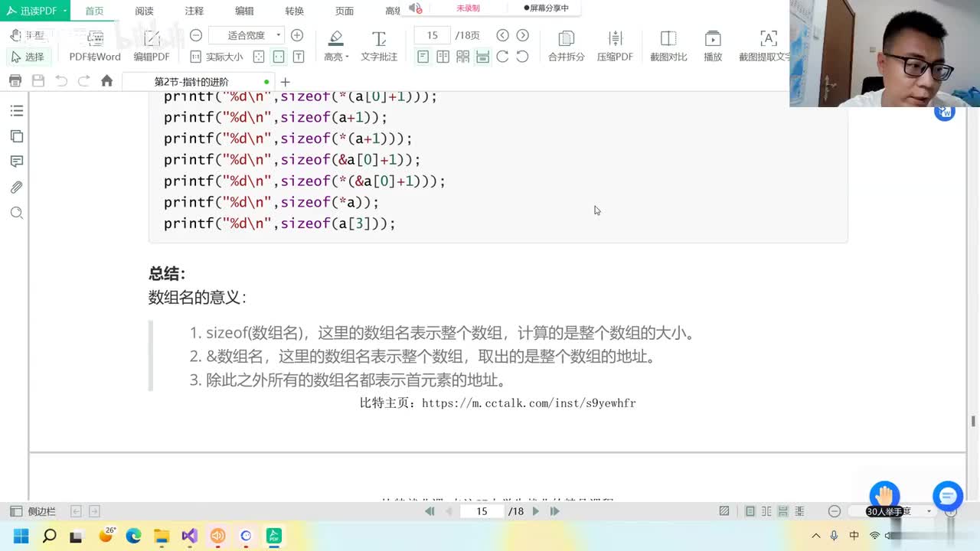Open a new tab with plus button
This screenshot has width=980, height=551.
click(286, 82)
